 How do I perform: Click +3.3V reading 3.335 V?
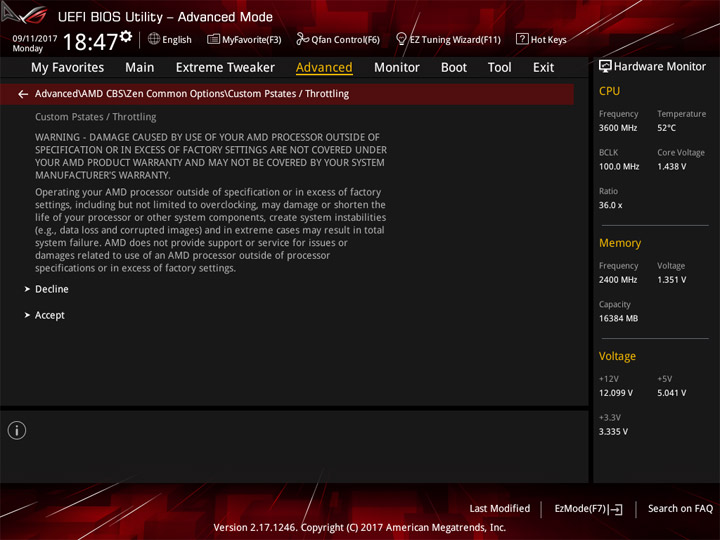point(613,431)
